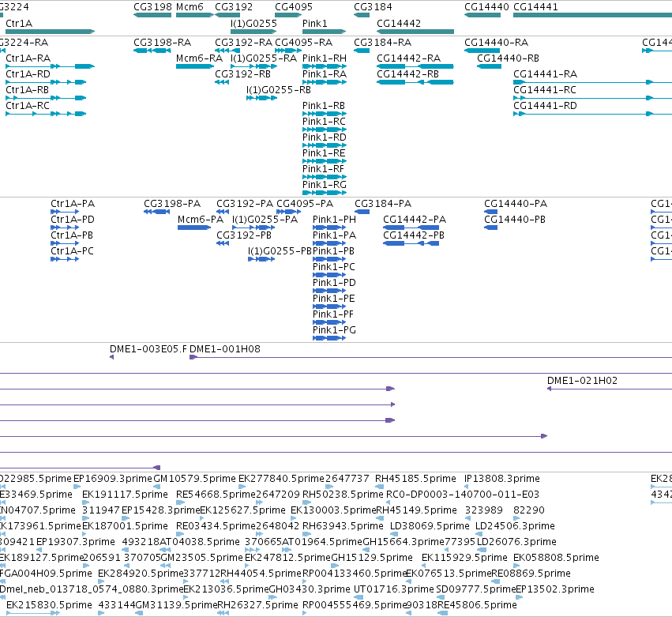672x617 pixels.
Task: Click the Ctr1A gene feature label
Action: coord(19,23)
